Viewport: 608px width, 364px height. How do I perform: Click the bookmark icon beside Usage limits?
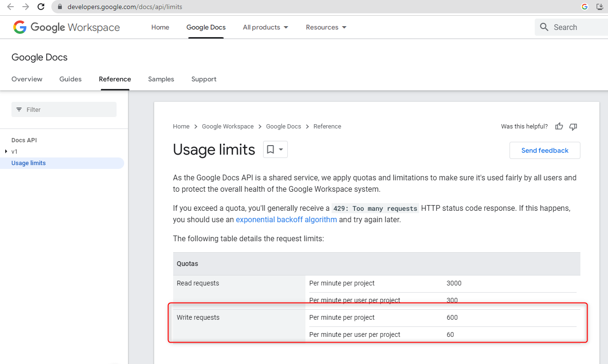pyautogui.click(x=270, y=149)
